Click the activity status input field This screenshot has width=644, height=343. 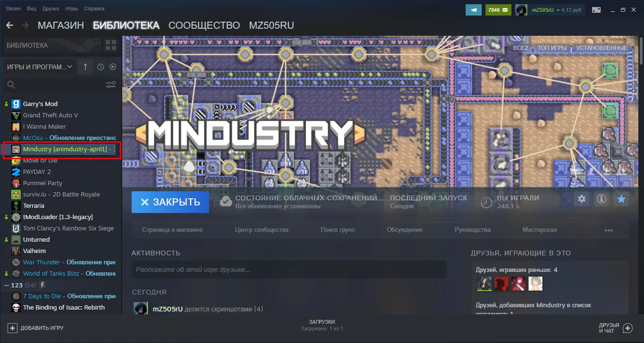[x=289, y=269]
